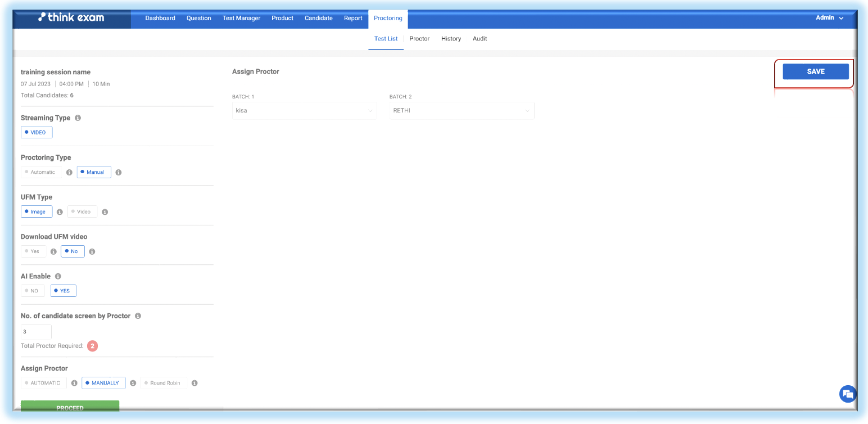Click the info icon after Round Robin option

coord(195,383)
